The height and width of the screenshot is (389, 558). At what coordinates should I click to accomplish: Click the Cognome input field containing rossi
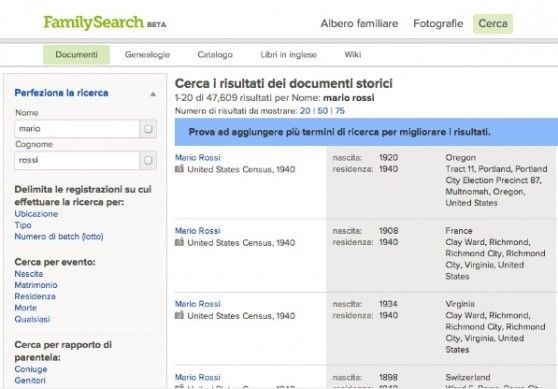77,161
